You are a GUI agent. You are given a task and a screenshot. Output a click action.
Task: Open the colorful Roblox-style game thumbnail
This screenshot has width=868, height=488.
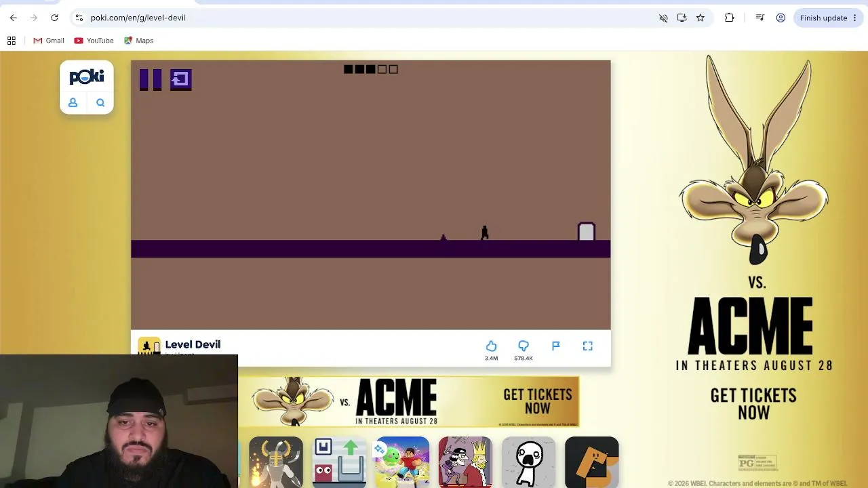pyautogui.click(x=402, y=462)
